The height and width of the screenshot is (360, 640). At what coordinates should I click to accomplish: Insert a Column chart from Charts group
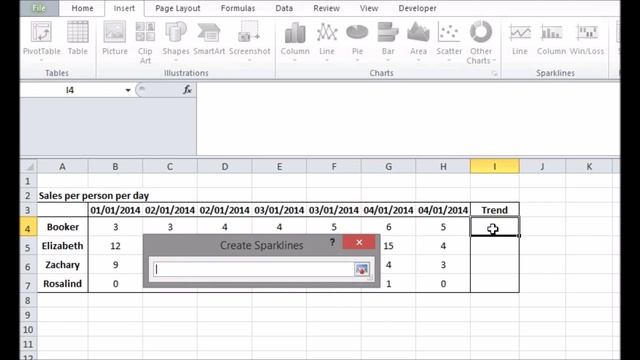point(295,41)
